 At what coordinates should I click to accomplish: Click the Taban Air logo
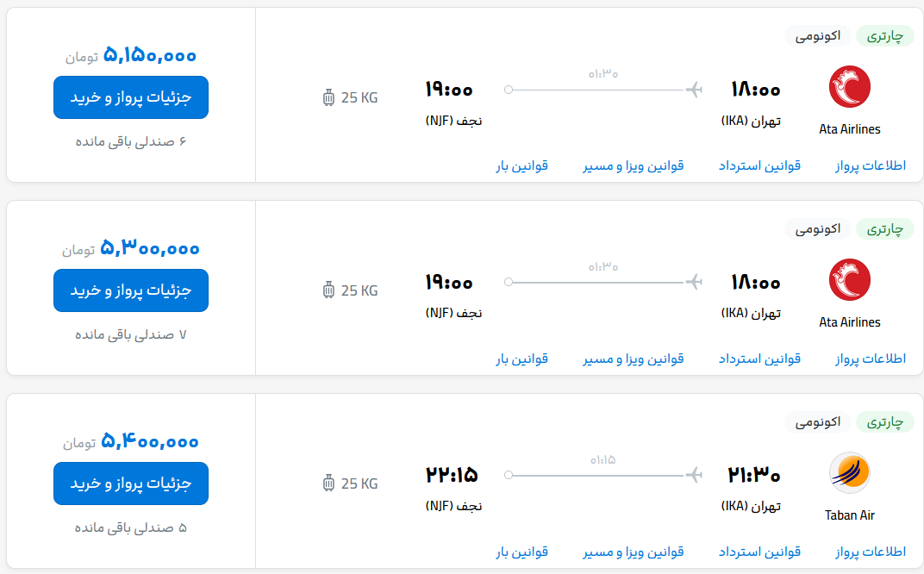click(849, 472)
